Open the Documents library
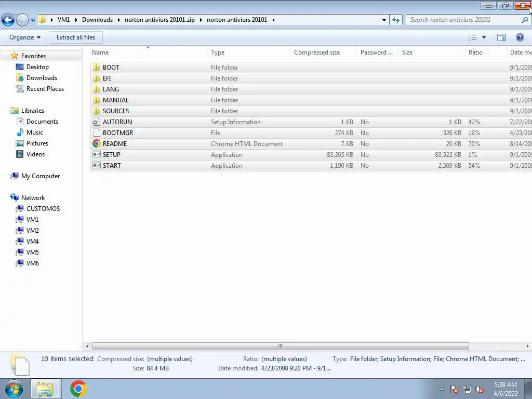 click(x=42, y=122)
